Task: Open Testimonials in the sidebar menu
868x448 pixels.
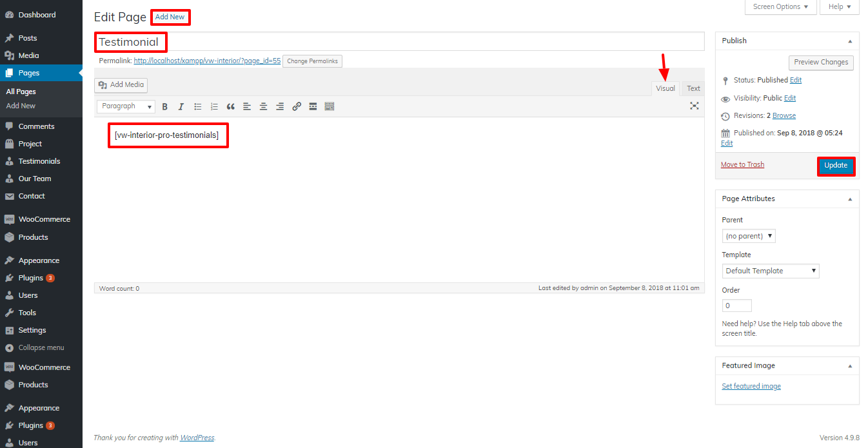Action: 39,161
